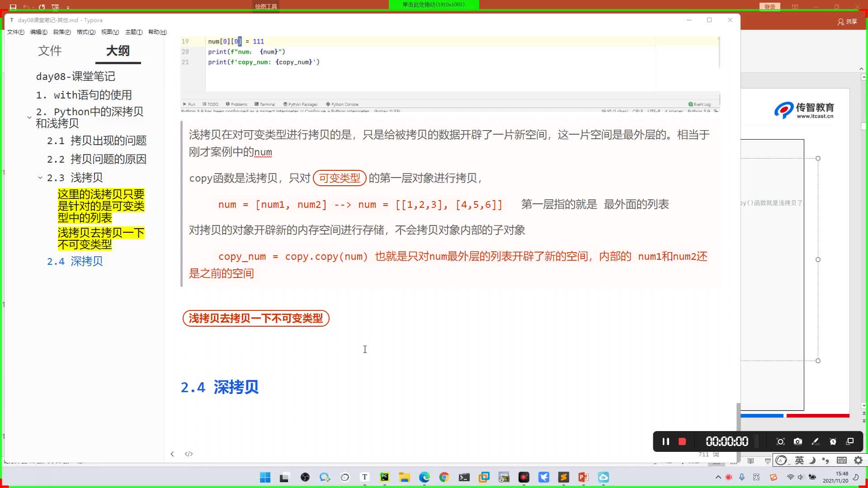Toggle the IME half-moon full/half-width button

(x=812, y=460)
